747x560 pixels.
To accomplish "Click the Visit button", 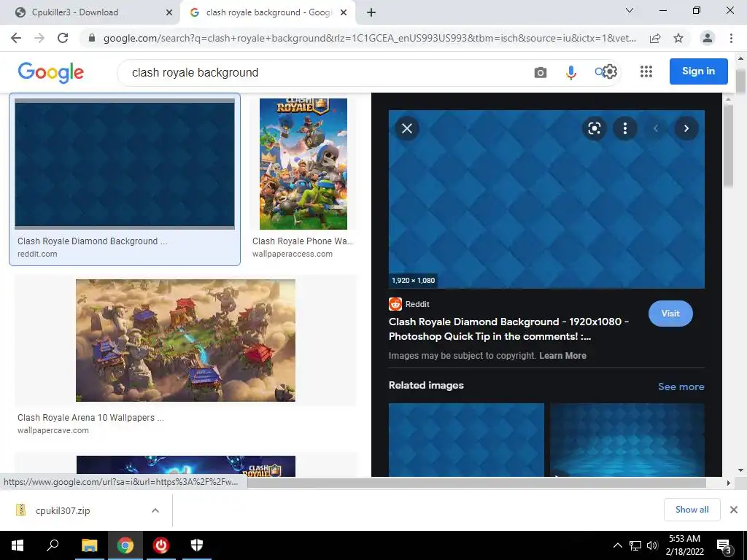I will pos(670,314).
